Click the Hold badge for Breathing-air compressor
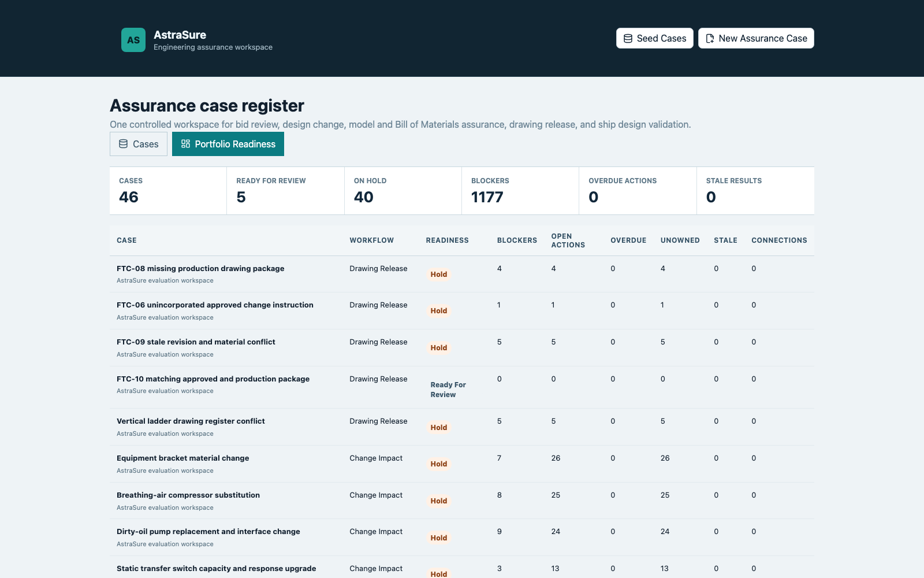The width and height of the screenshot is (924, 578). pos(439,501)
